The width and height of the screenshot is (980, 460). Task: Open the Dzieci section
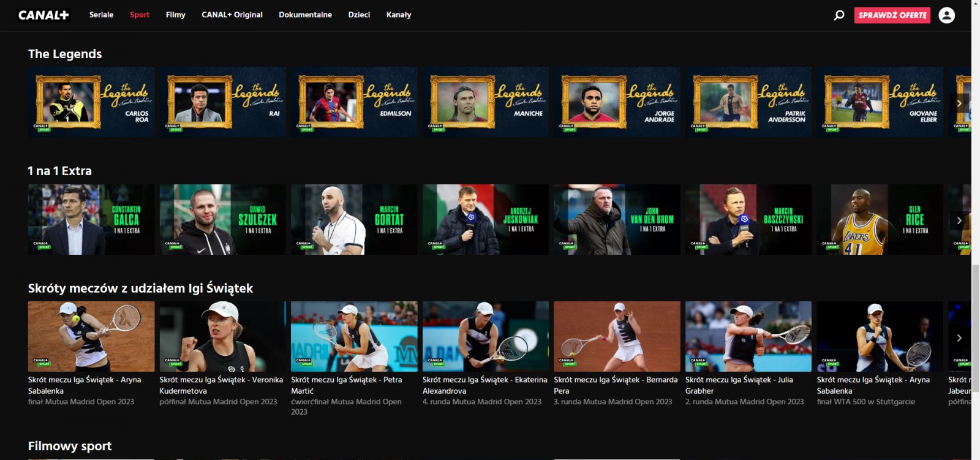(x=359, y=15)
